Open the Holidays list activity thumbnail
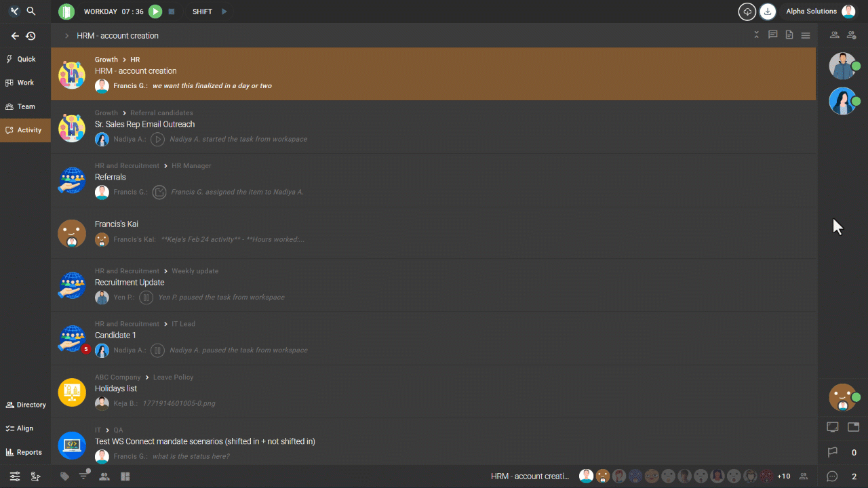This screenshot has width=868, height=488. coord(72,392)
